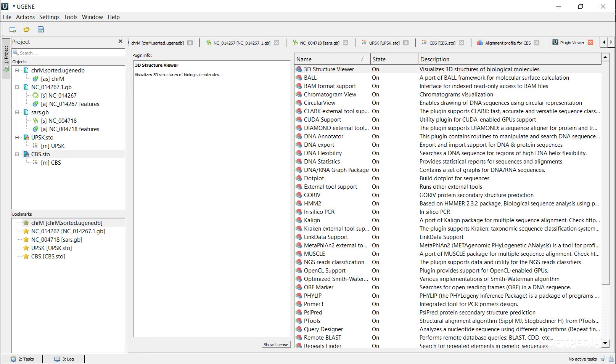Click the star icon of UPSK bookmark
The image size is (616, 364).
click(26, 248)
